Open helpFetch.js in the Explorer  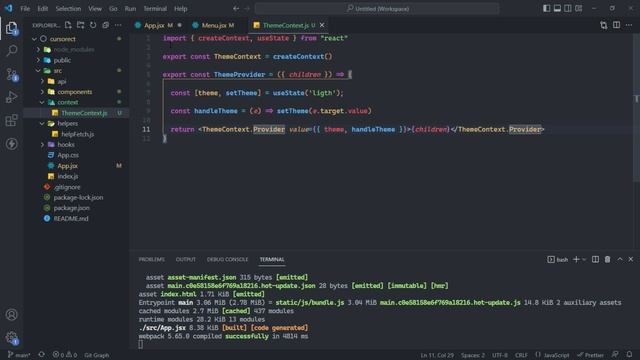click(x=77, y=134)
